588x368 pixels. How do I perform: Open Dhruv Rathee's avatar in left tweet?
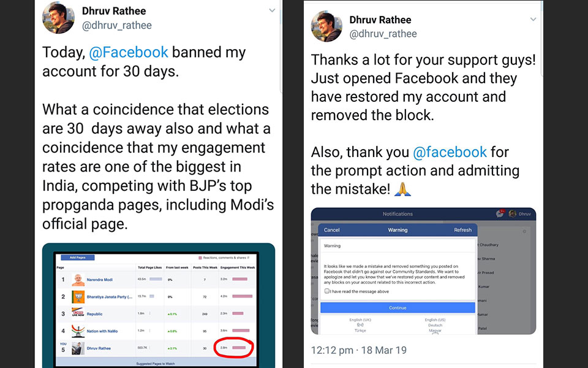click(x=58, y=18)
